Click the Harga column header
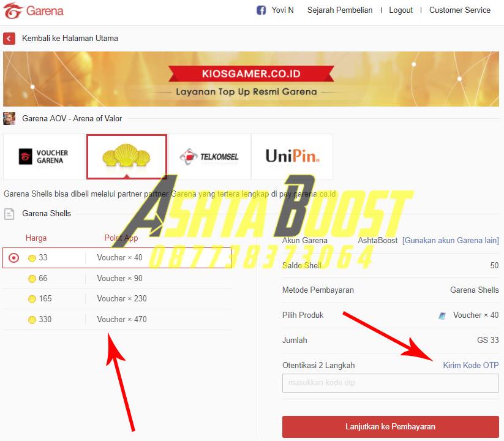Screen dimensions: 504x441 (36, 238)
